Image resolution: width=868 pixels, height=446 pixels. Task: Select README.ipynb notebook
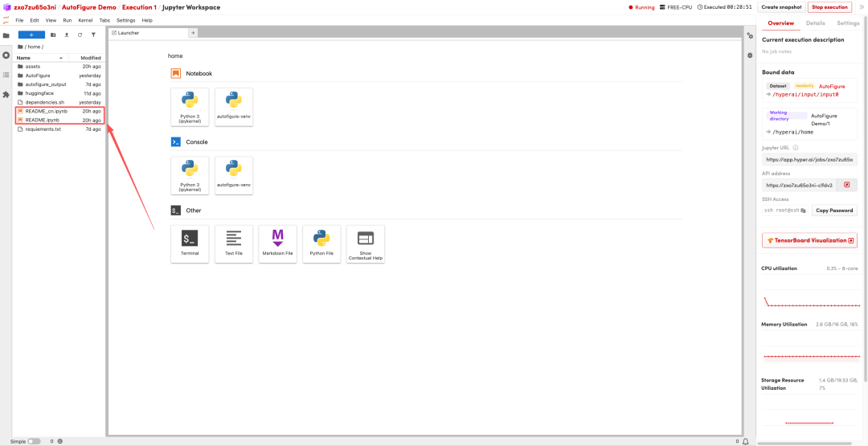point(59,120)
